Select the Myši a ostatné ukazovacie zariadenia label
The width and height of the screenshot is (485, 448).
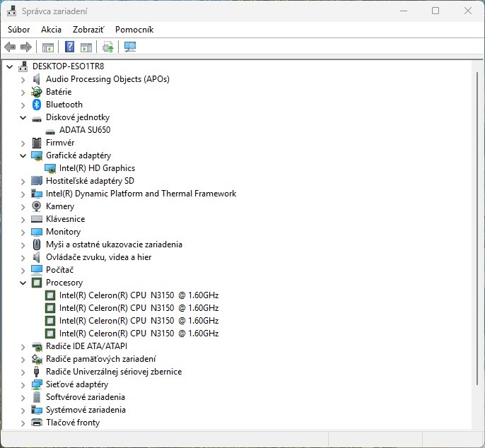click(x=114, y=244)
